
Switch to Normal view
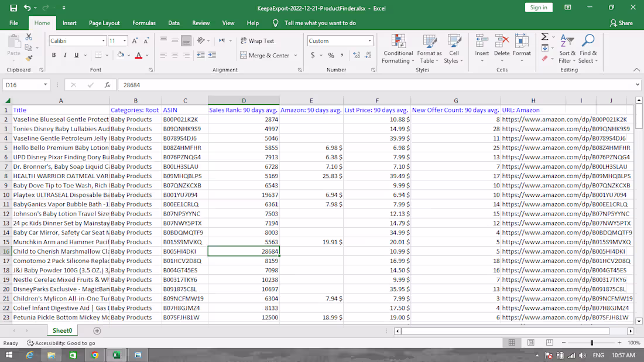coord(512,343)
